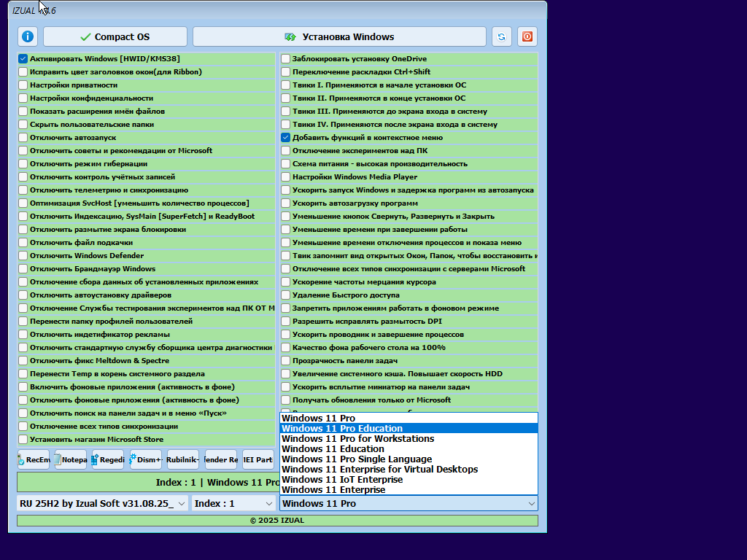Screen dimensions: 747x560
Task: Check Отключить контроль учётных записей
Action: (23, 176)
